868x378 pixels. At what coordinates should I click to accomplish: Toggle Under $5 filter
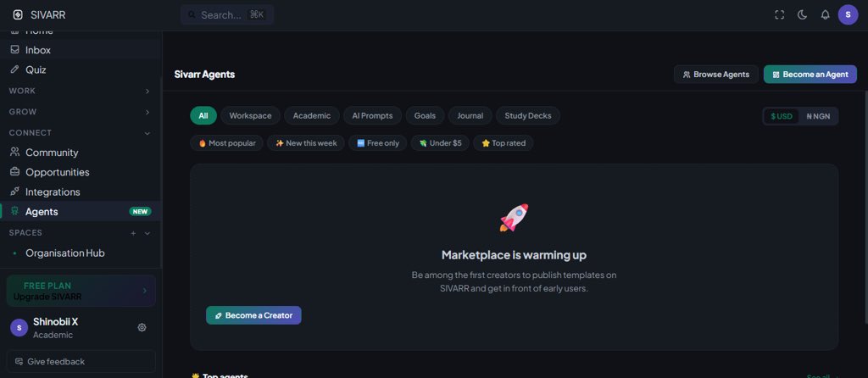tap(440, 142)
